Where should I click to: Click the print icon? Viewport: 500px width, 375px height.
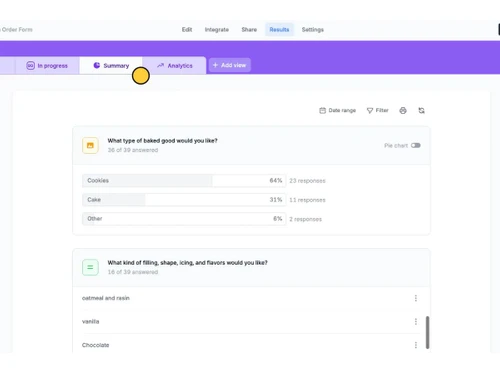pos(403,110)
